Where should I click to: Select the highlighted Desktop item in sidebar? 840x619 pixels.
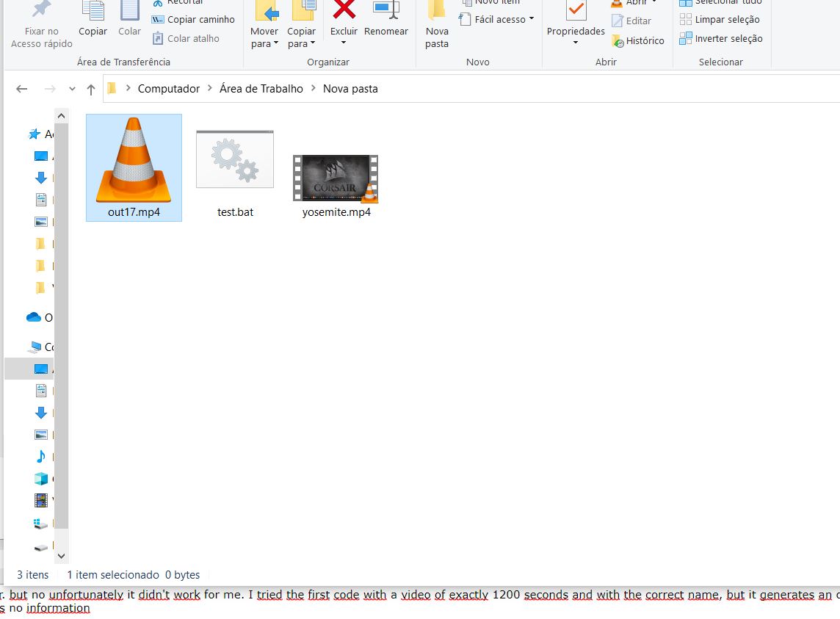pos(29,369)
